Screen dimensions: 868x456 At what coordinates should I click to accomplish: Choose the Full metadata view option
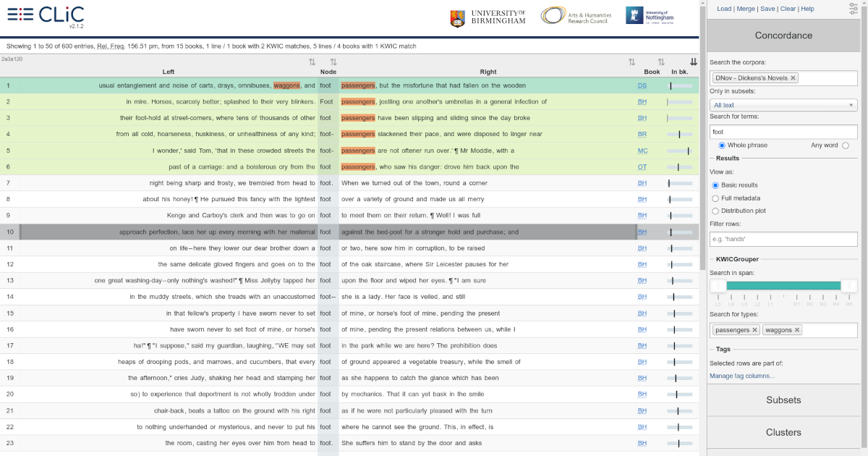tap(715, 198)
